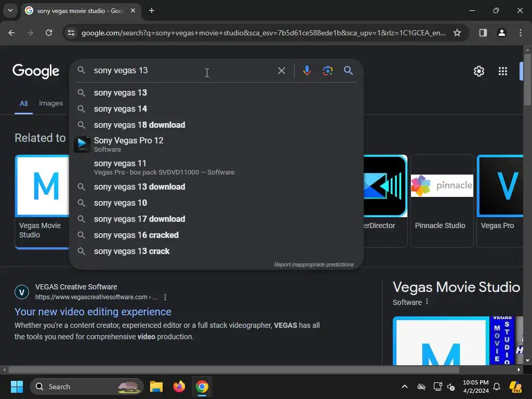
Task: Open the Google apps grid
Action: click(x=503, y=71)
